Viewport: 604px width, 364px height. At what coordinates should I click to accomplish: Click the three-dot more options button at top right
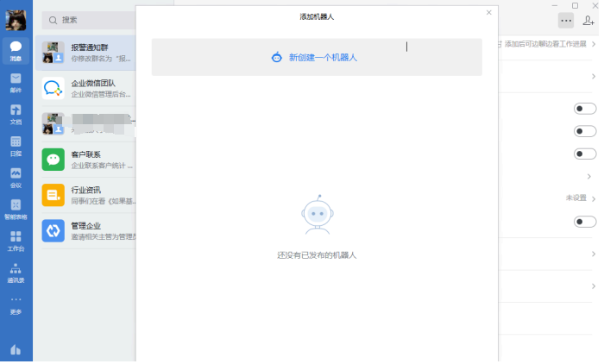[566, 20]
